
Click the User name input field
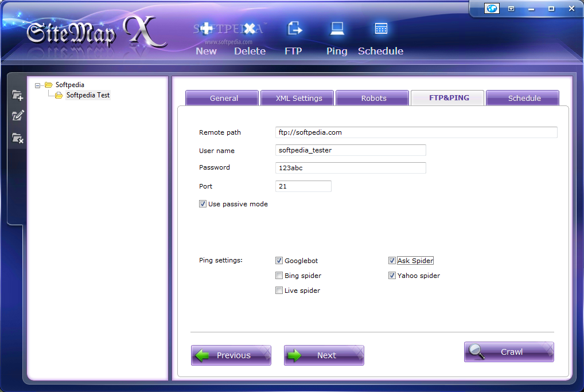click(351, 150)
